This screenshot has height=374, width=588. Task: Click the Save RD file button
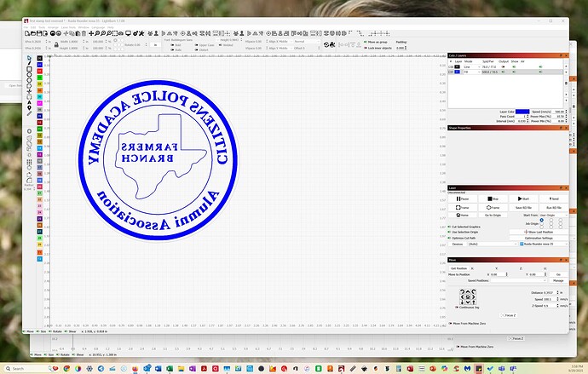click(x=522, y=207)
